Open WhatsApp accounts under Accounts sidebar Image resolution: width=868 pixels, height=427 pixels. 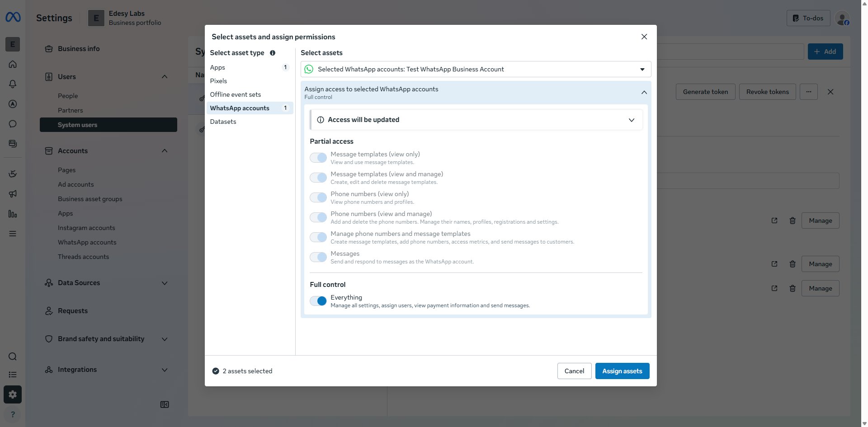[87, 242]
